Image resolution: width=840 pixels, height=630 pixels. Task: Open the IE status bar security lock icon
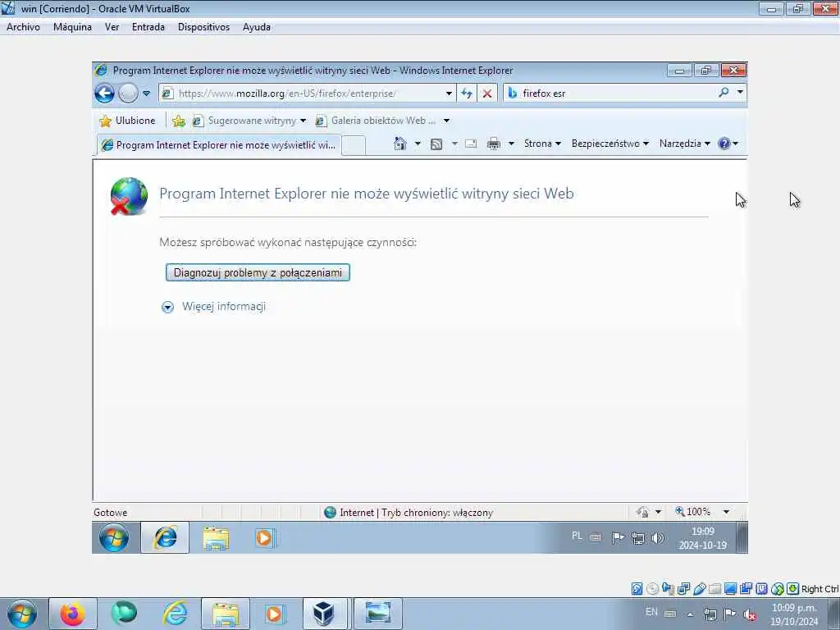[643, 512]
